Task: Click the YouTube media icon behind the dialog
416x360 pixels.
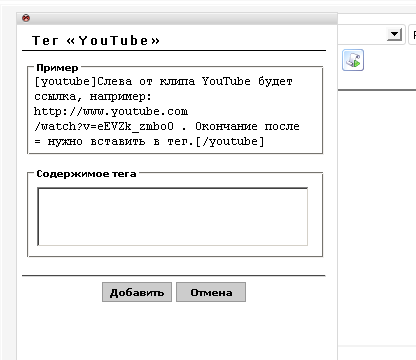Action: click(x=353, y=60)
